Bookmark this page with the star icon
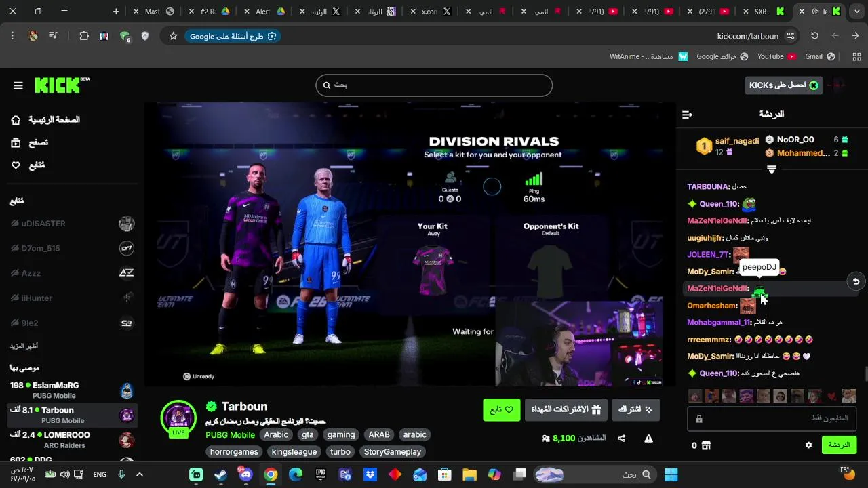 [173, 36]
